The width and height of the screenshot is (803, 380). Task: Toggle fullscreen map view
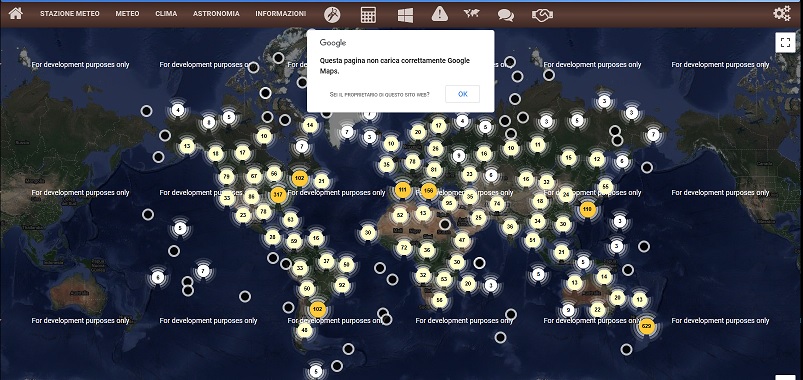(785, 43)
